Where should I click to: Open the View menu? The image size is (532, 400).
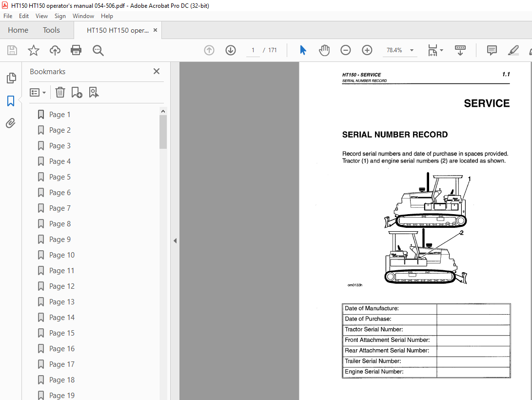pos(41,16)
